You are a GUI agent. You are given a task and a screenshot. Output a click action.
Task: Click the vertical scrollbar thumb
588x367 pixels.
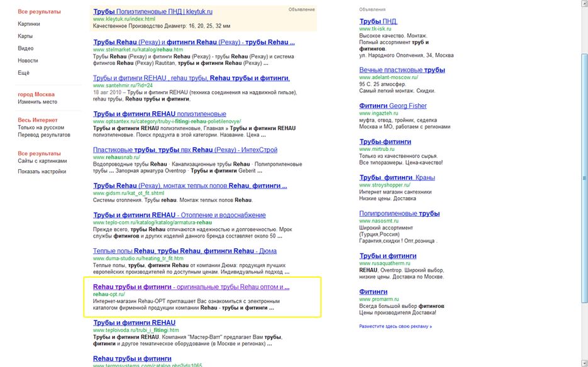(x=584, y=178)
